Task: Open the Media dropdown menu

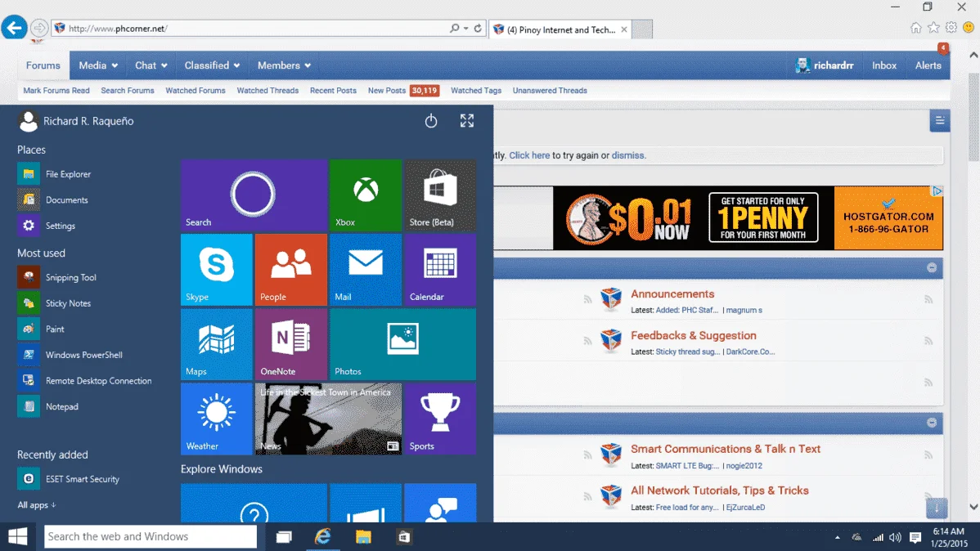Action: point(98,65)
